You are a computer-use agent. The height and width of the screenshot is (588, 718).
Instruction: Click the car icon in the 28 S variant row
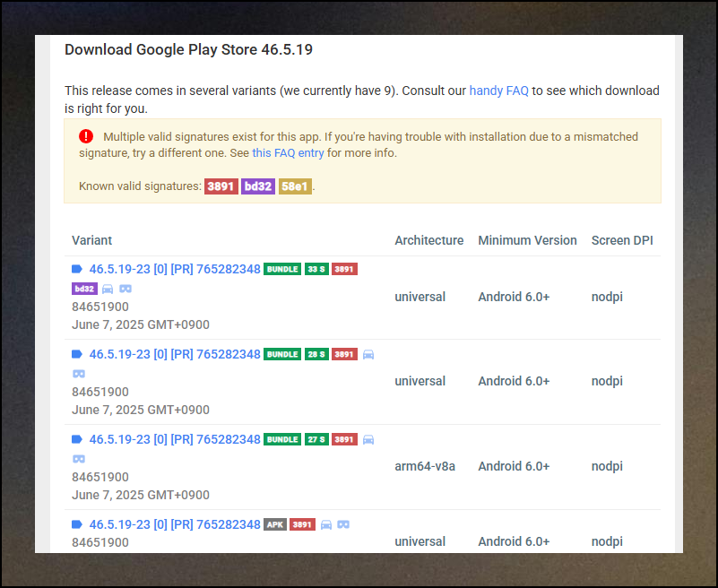368,354
